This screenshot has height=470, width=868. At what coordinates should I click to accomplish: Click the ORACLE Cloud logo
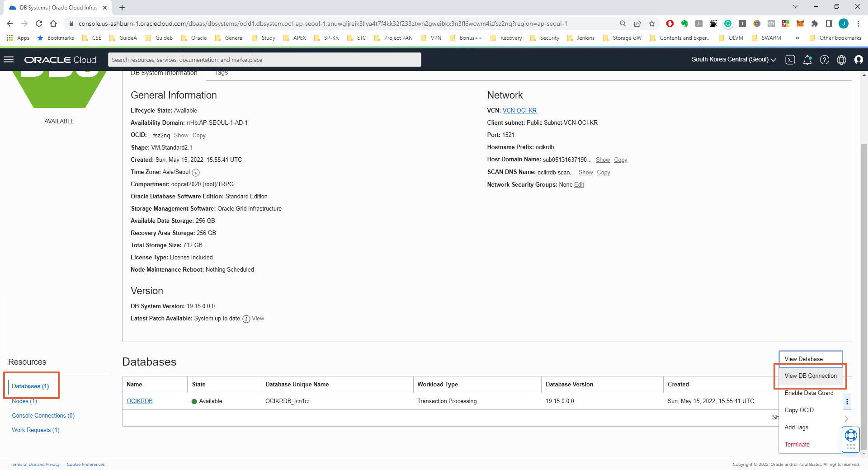pos(60,60)
